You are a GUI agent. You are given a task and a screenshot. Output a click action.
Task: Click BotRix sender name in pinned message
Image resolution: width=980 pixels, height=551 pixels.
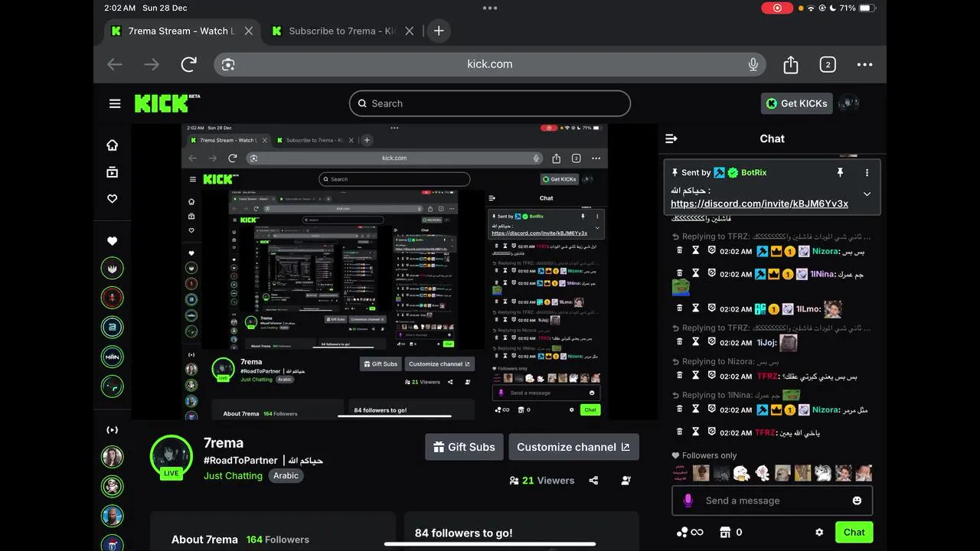point(753,173)
